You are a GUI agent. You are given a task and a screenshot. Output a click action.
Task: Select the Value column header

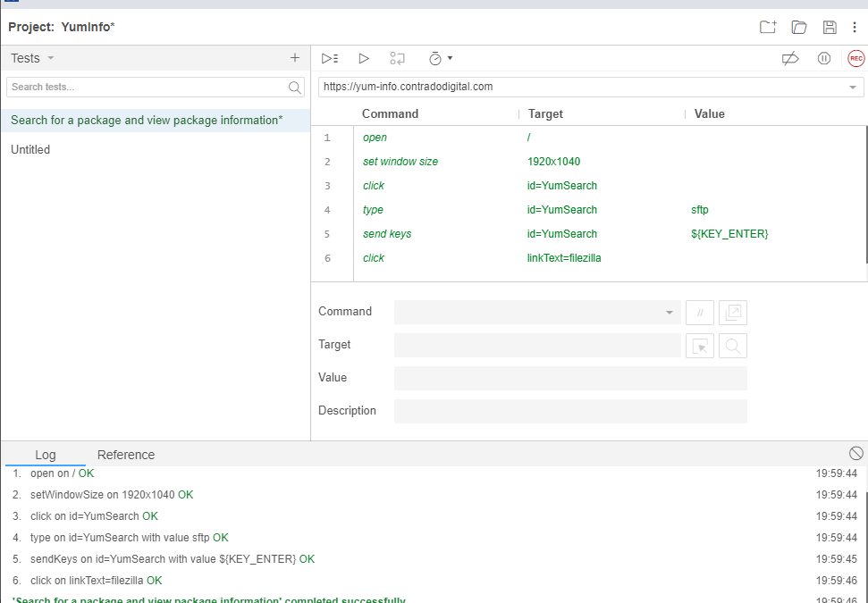point(709,114)
